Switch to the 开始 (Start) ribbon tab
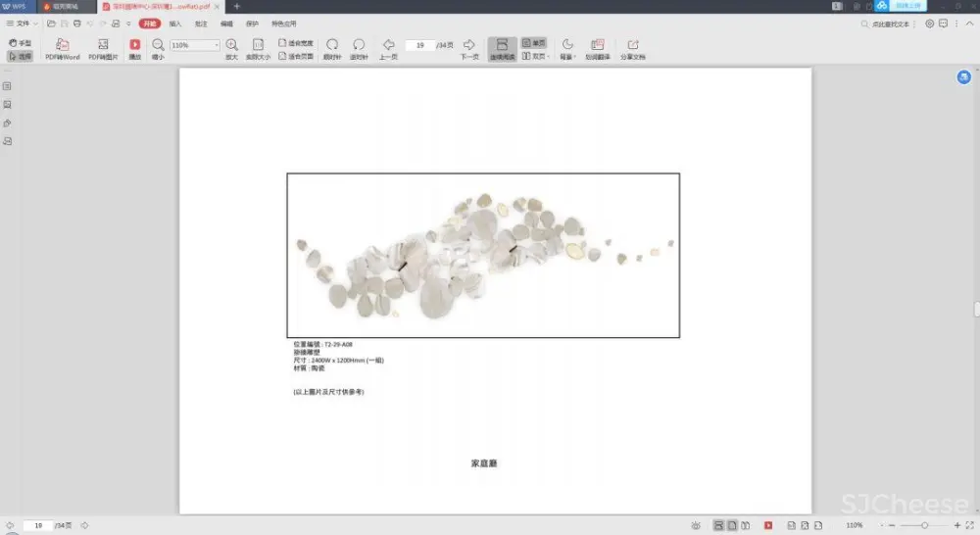This screenshot has width=980, height=535. tap(150, 24)
